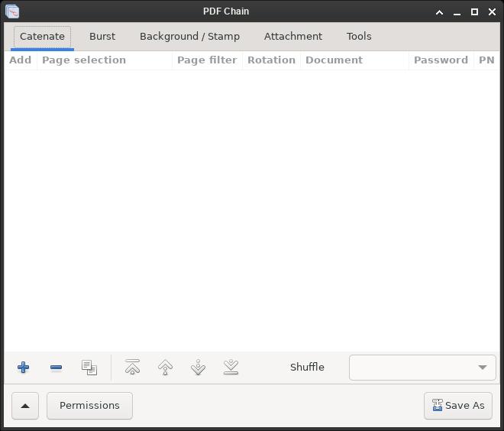Click the Password column header

point(441,60)
